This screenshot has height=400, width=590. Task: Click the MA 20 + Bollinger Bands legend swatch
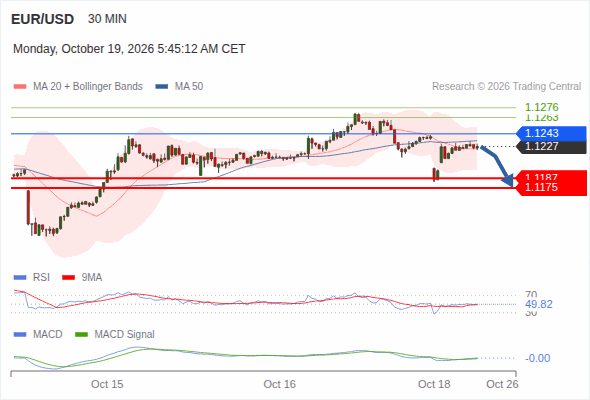pos(20,87)
